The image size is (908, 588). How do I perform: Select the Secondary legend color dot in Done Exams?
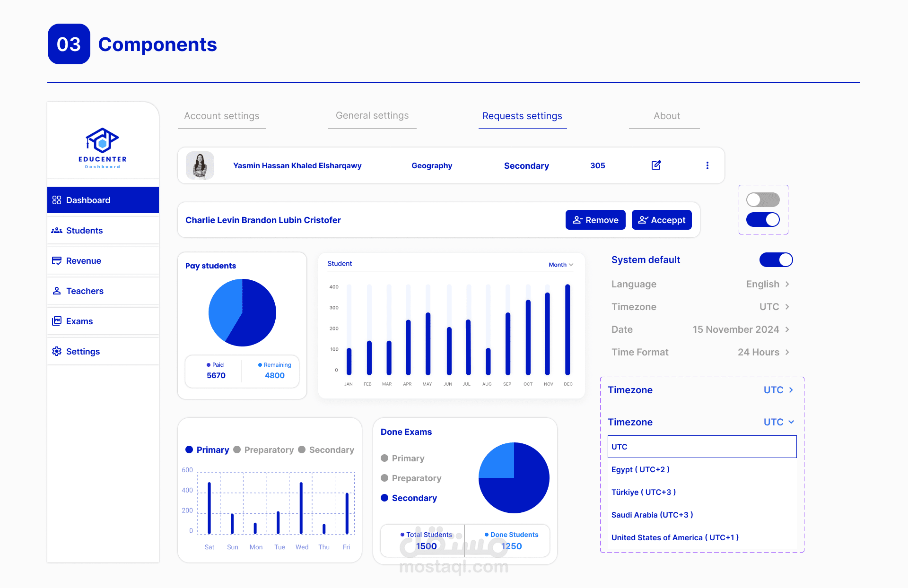pyautogui.click(x=384, y=498)
